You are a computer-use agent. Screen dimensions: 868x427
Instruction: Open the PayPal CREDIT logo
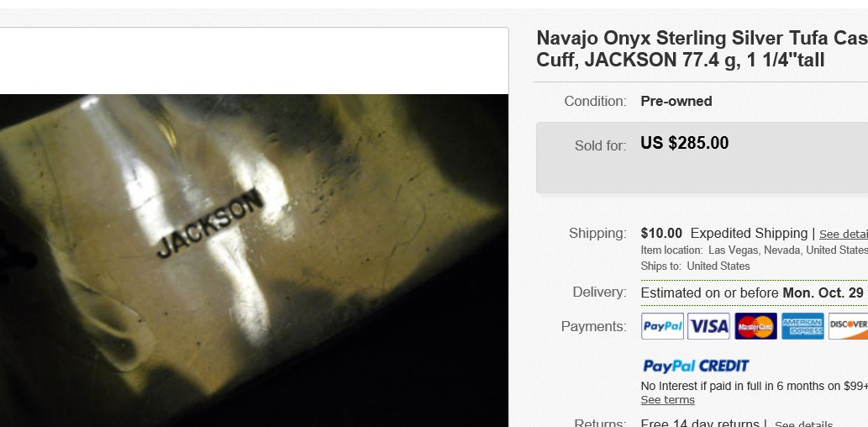click(x=696, y=366)
